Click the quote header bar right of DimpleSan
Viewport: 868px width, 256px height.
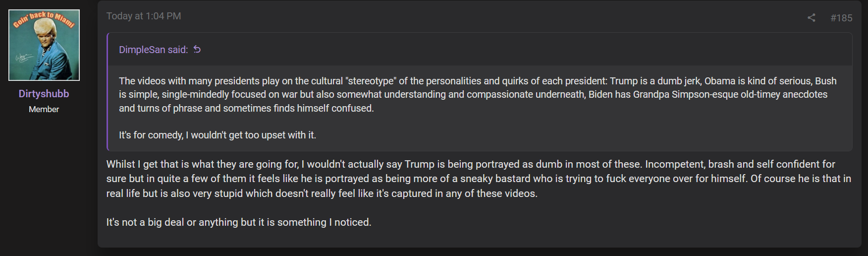(525, 50)
